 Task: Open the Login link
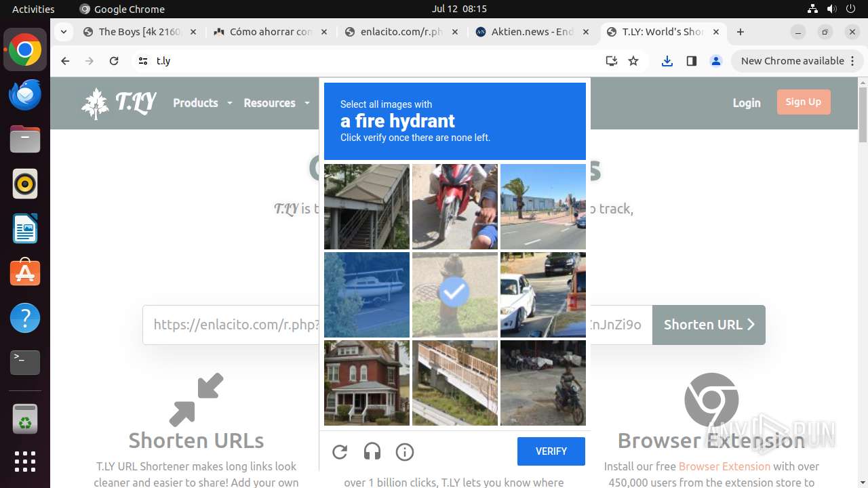(747, 103)
